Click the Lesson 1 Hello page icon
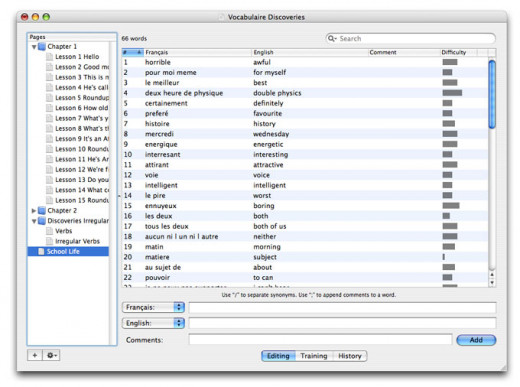Image resolution: width=520 pixels, height=387 pixels. [x=50, y=57]
